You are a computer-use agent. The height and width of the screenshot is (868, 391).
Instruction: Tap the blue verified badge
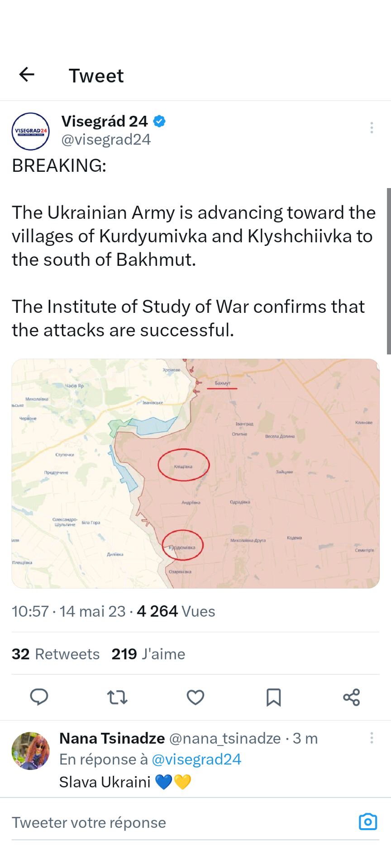(x=159, y=121)
